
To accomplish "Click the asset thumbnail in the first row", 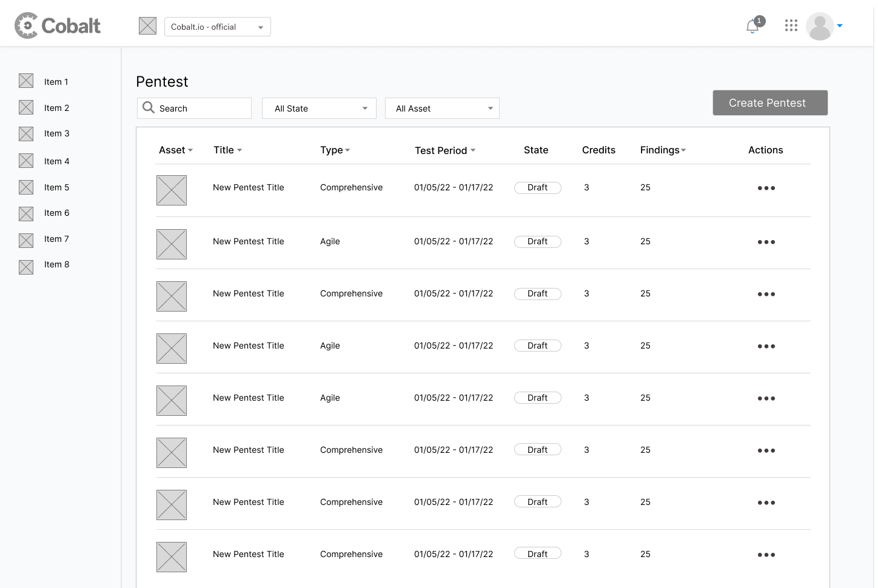I will pos(172,190).
